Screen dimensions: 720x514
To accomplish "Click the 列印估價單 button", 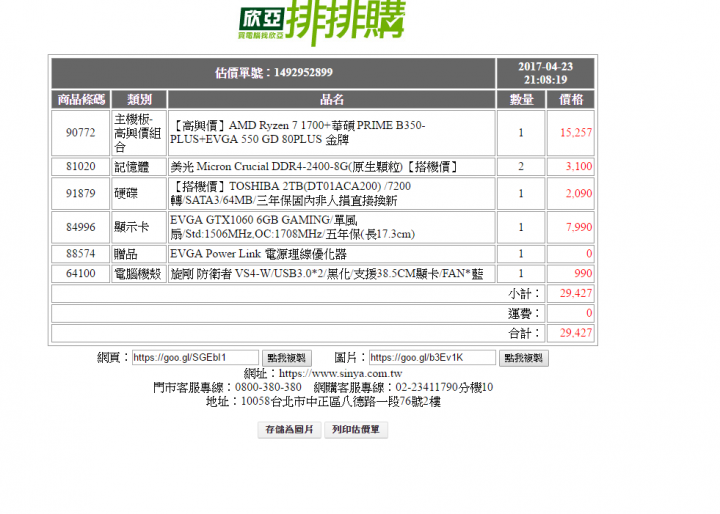I will 356,429.
